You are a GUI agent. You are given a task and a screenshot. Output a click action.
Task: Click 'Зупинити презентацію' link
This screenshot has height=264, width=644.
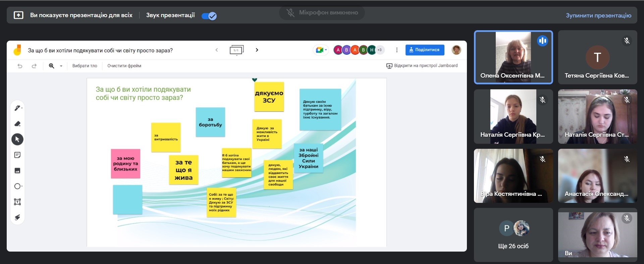598,15
